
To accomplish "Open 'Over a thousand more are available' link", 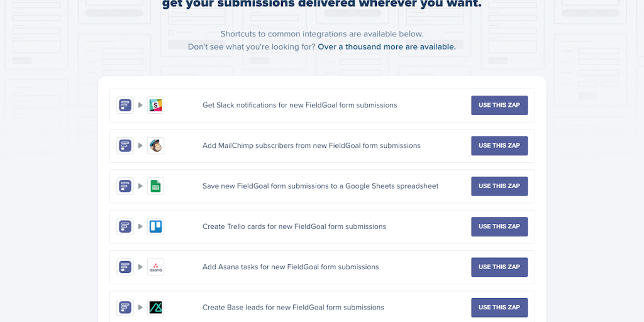I will 387,47.
